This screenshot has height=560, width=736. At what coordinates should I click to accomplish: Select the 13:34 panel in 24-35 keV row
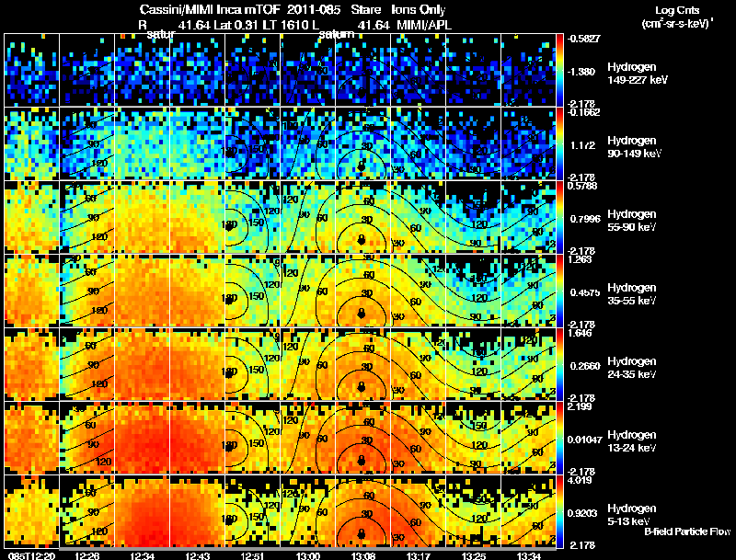(528, 364)
